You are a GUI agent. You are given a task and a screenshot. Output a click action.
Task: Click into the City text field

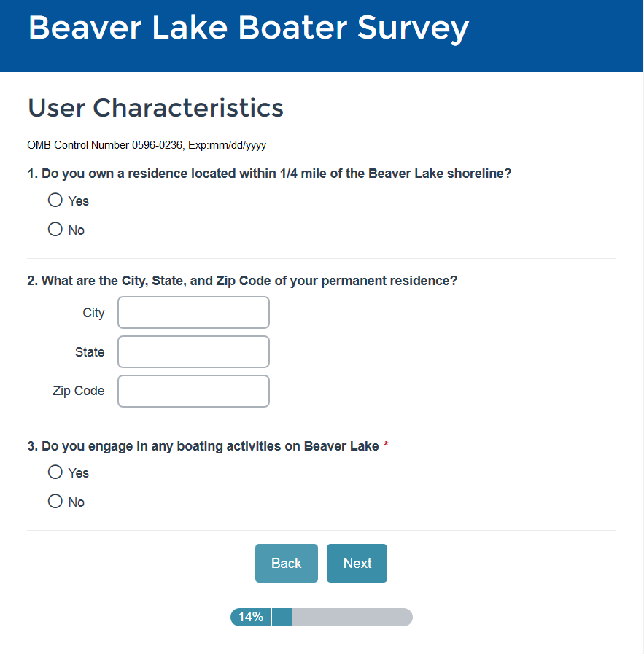(x=193, y=313)
